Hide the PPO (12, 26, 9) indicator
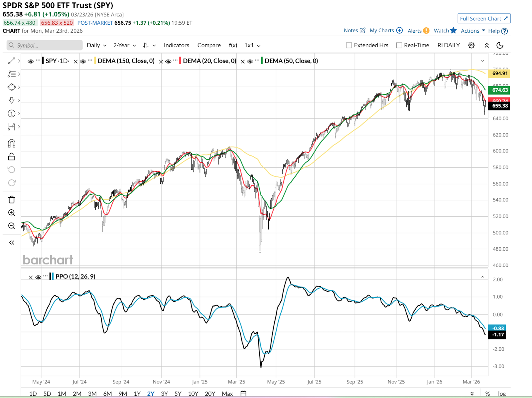The height and width of the screenshot is (398, 532). coord(38,278)
